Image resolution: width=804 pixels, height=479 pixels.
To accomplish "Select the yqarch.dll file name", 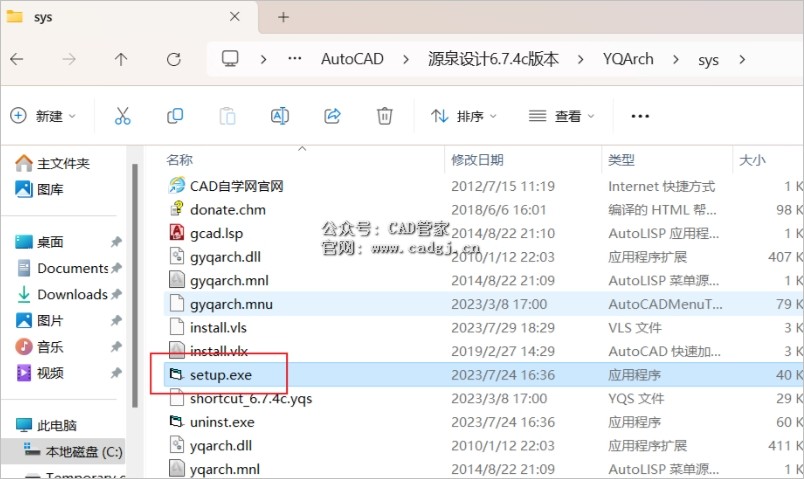I will (x=221, y=446).
